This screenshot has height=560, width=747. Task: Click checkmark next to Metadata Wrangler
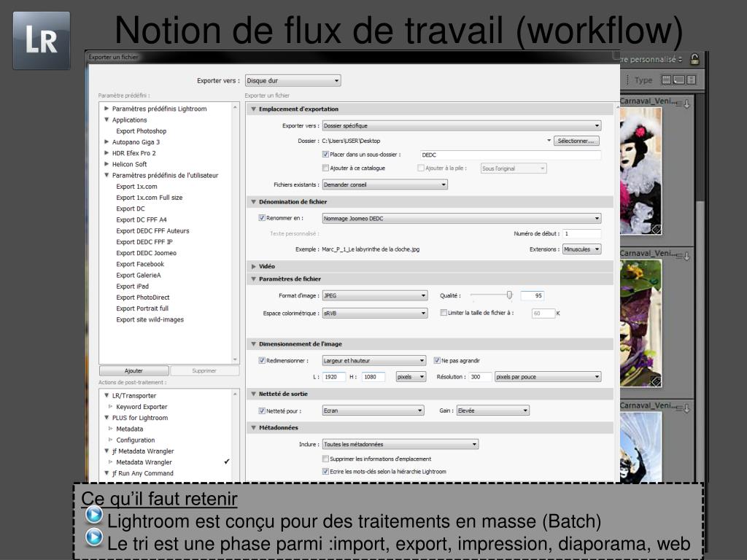[x=227, y=462]
